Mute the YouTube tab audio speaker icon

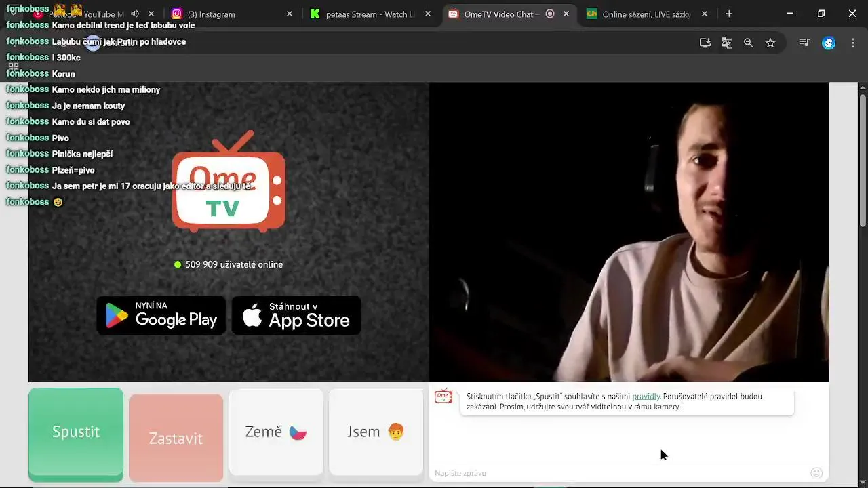click(x=135, y=14)
